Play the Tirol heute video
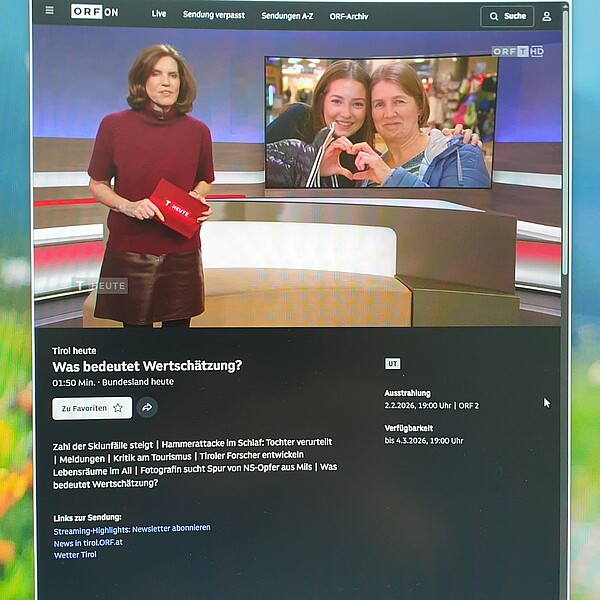 297,177
